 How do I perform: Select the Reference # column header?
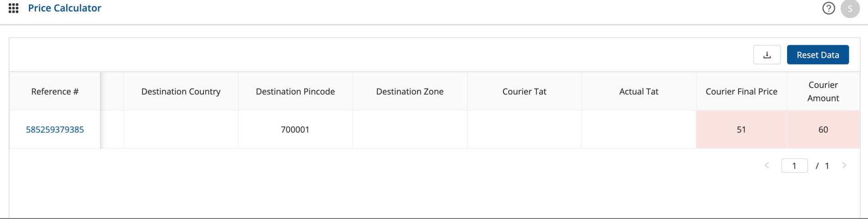55,92
